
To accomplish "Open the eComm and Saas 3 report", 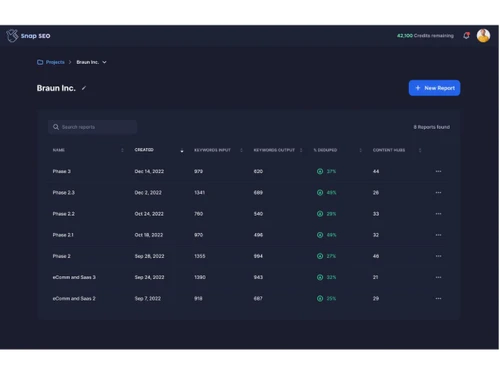I will [x=74, y=277].
